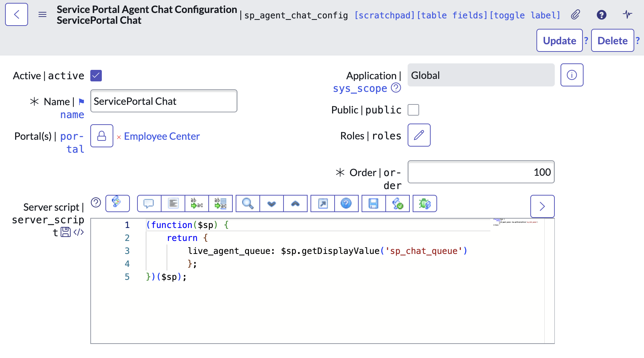Expand panel with right chevron button

tap(542, 206)
